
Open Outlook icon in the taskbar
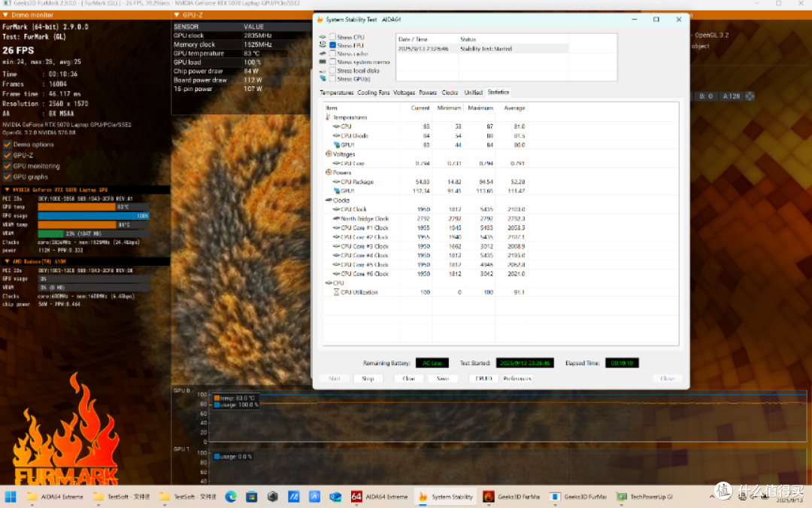point(335,497)
